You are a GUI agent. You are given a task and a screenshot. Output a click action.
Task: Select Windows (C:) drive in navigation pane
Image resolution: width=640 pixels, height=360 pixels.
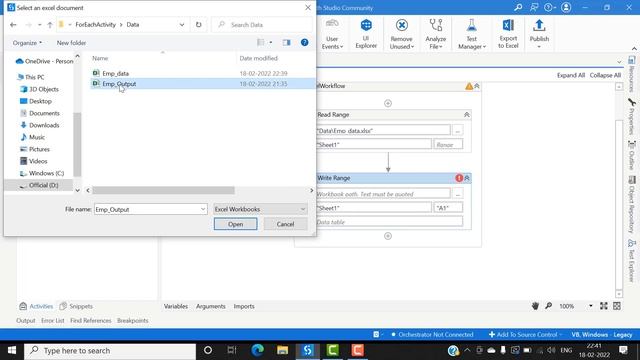[x=46, y=173]
